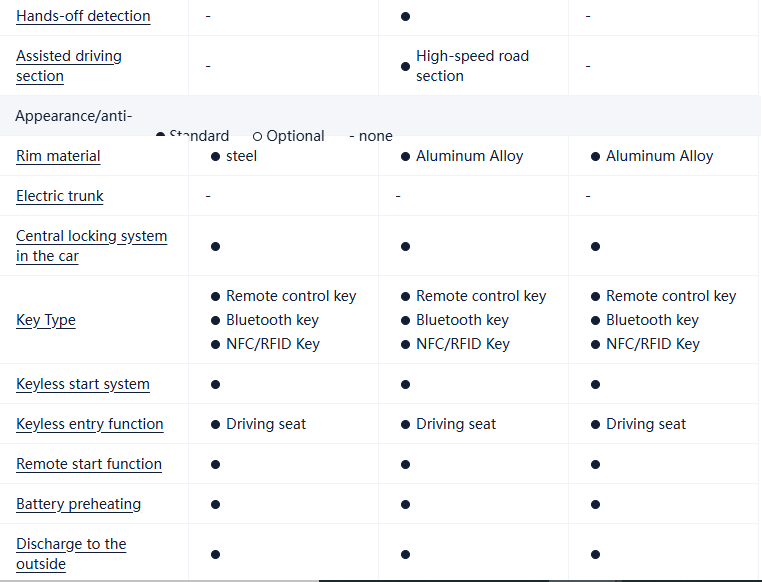Image resolution: width=762 pixels, height=582 pixels.
Task: Open the Hands-off detection link
Action: coord(83,16)
